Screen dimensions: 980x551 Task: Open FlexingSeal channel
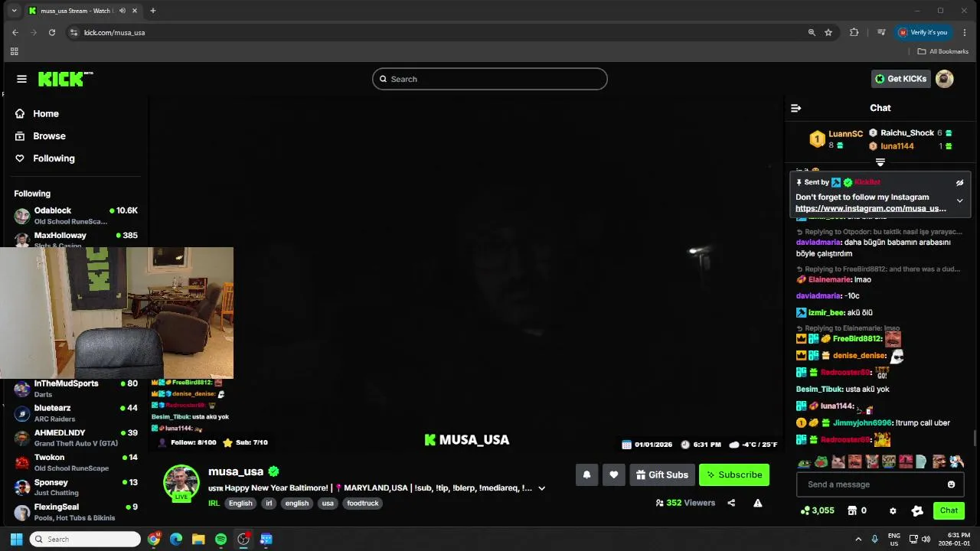point(75,512)
